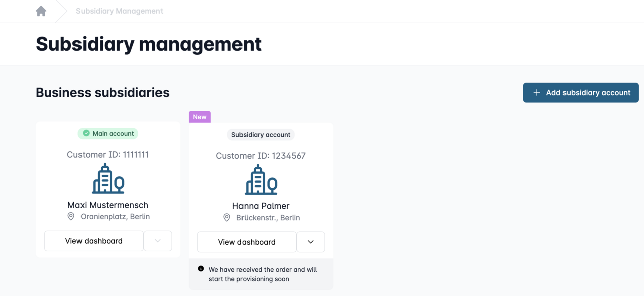
Task: Click the location pin beside Oranienplatz, Berlin
Action: click(71, 217)
